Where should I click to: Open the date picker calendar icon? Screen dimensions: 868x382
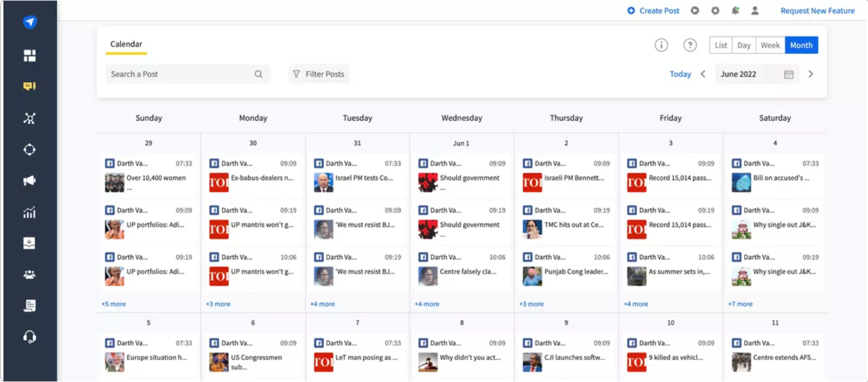(x=789, y=74)
